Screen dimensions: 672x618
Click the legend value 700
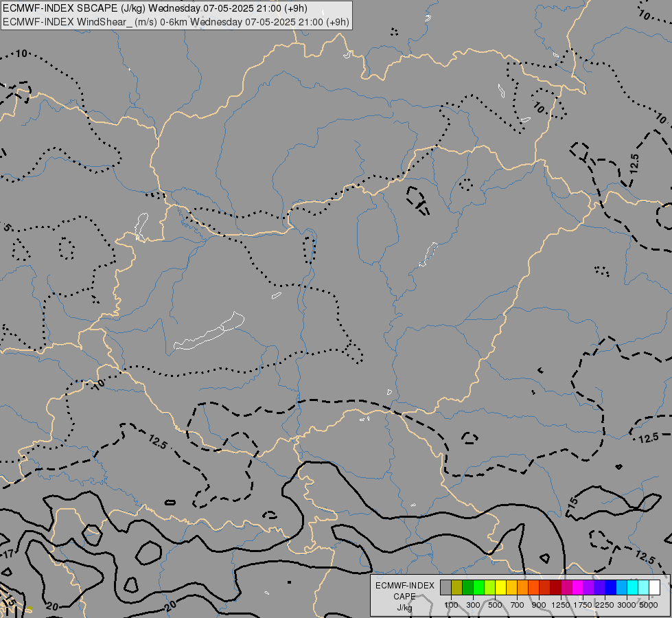[518, 605]
